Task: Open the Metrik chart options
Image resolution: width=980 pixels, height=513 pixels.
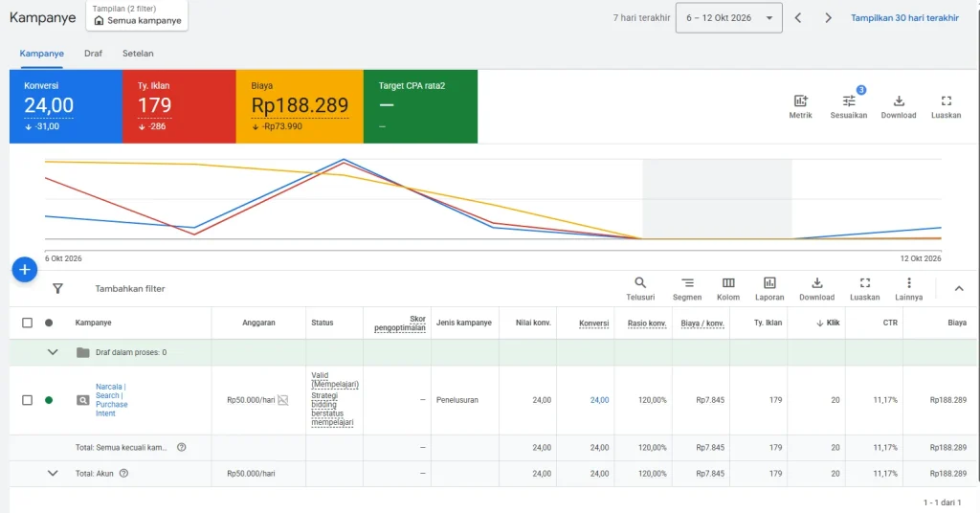Action: (801, 106)
